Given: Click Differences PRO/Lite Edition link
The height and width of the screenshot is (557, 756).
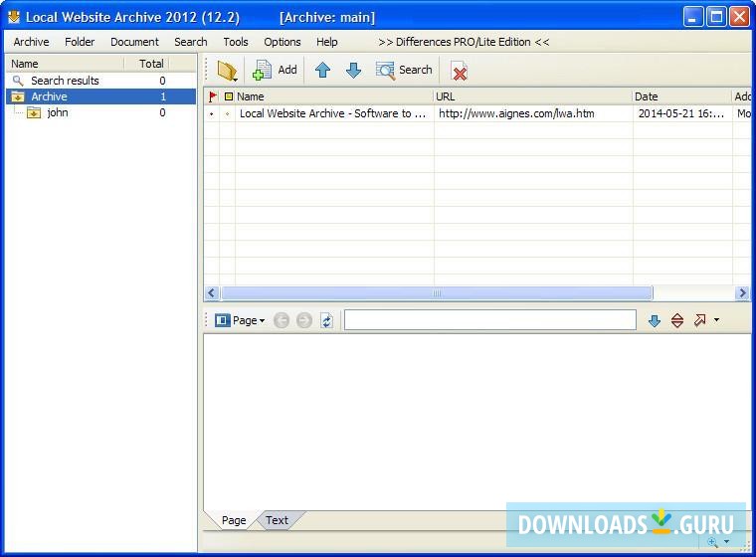Looking at the screenshot, I should point(464,42).
